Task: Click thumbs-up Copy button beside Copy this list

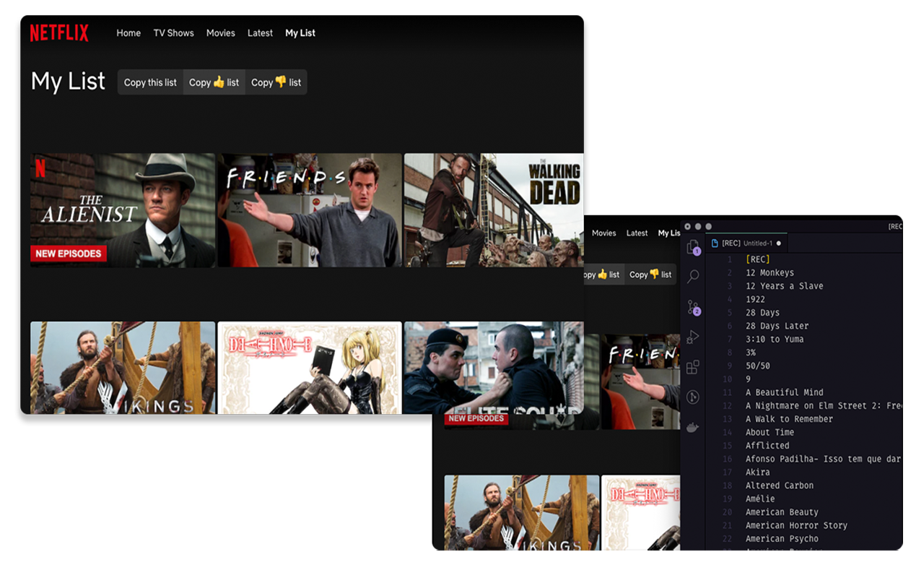Action: (x=214, y=82)
